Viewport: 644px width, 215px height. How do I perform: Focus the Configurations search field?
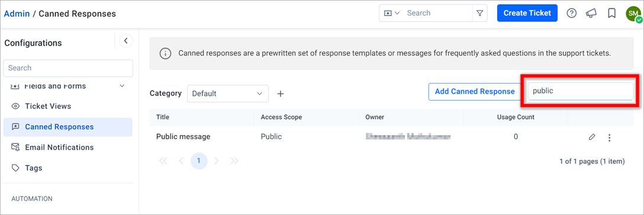pyautogui.click(x=68, y=68)
